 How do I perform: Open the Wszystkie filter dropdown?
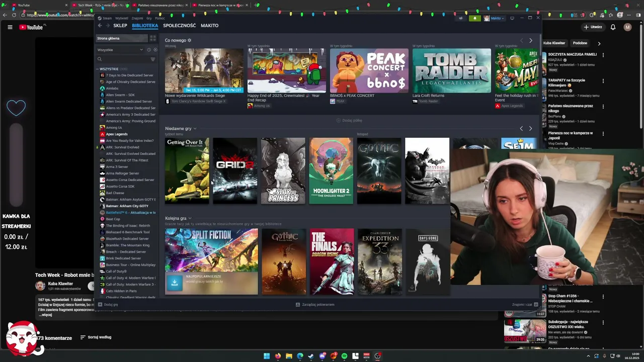(120, 50)
